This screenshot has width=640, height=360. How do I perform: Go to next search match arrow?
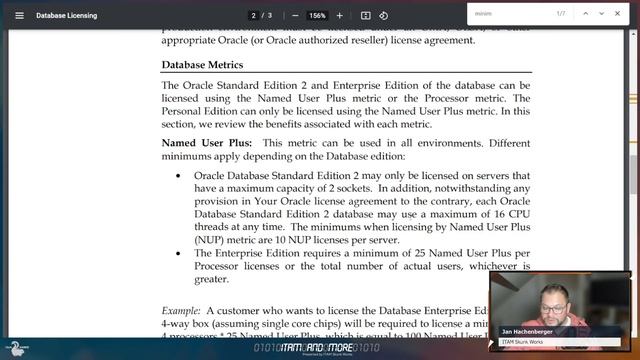601,13
